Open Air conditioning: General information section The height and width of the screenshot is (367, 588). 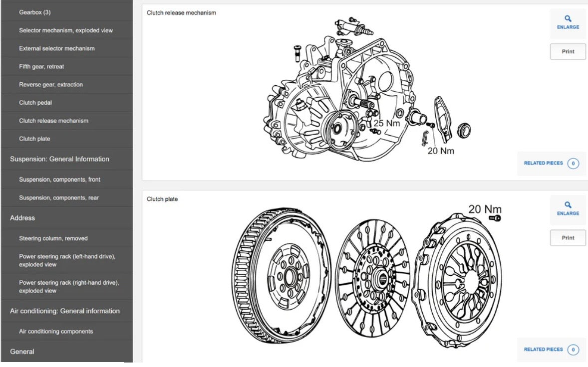coord(67,311)
